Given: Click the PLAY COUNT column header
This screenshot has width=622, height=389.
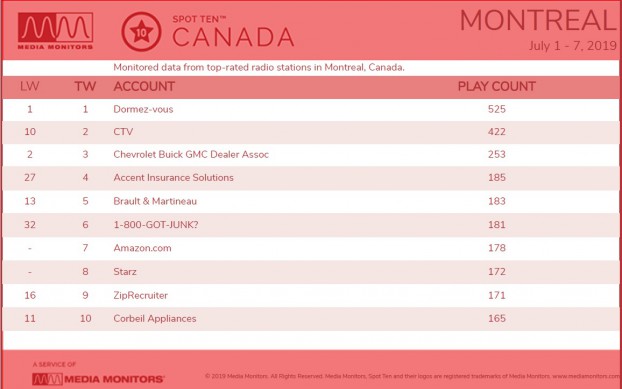Looking at the screenshot, I should click(497, 86).
